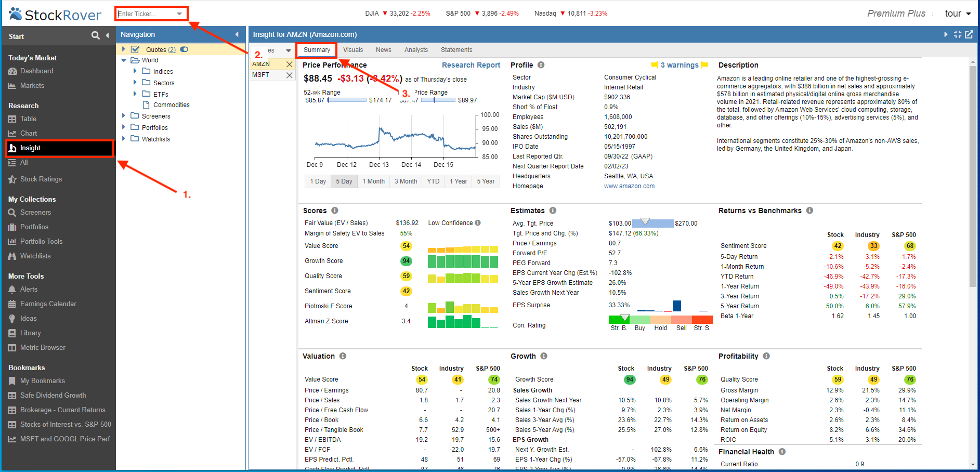Click the info icon next to Financial Health
This screenshot has height=472, width=980.
(x=782, y=452)
